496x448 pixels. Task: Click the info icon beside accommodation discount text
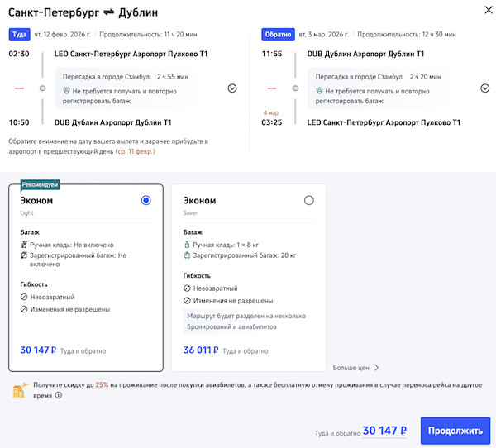click(59, 395)
